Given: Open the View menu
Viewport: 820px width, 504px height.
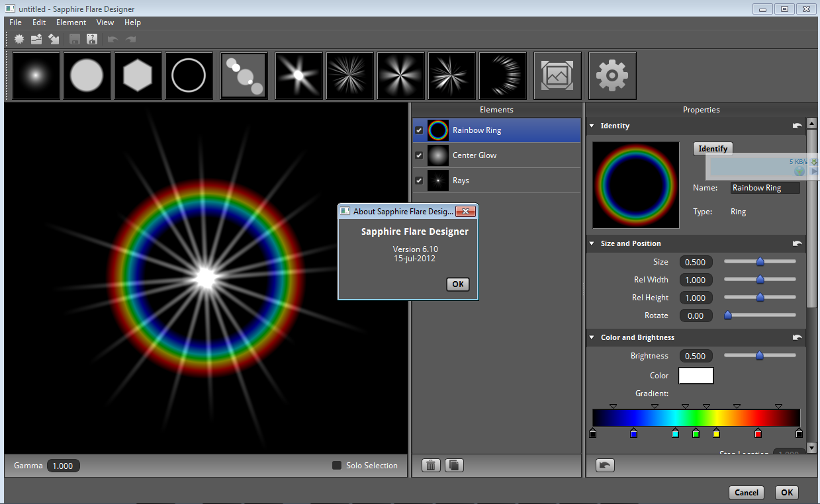Looking at the screenshot, I should [105, 22].
